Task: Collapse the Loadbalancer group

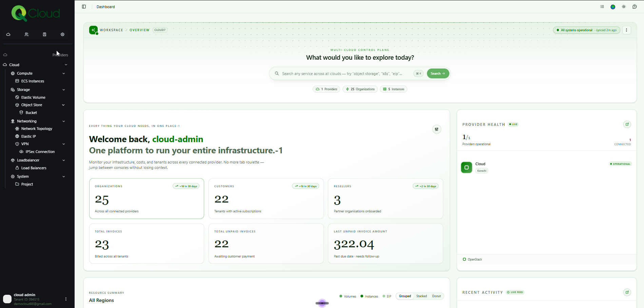Action: click(x=63, y=160)
